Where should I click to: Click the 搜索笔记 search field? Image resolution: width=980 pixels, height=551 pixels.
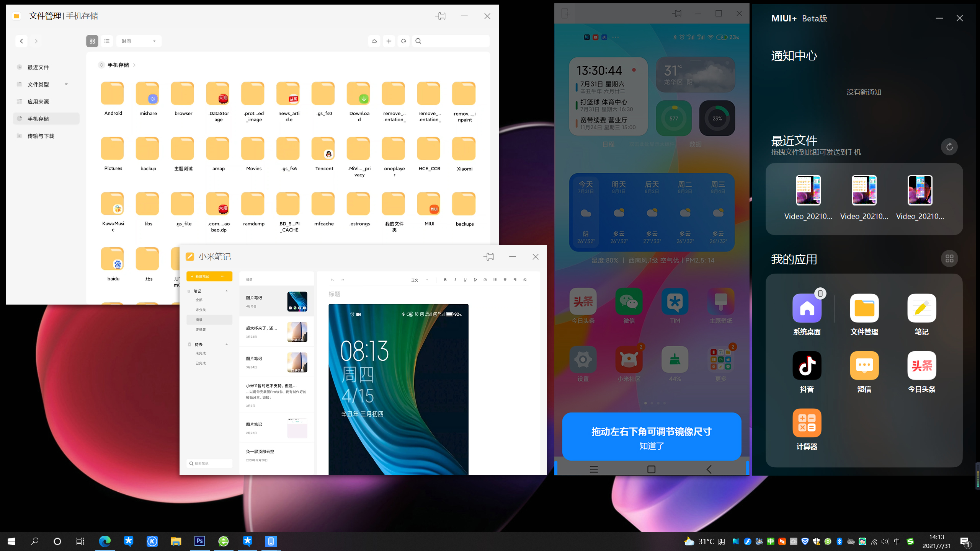[209, 463]
